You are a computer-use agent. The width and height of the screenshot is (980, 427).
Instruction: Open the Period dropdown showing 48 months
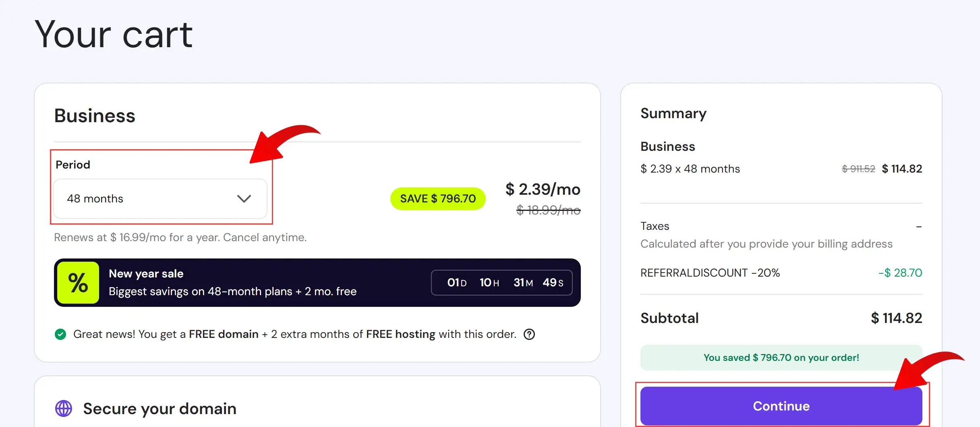pos(160,198)
